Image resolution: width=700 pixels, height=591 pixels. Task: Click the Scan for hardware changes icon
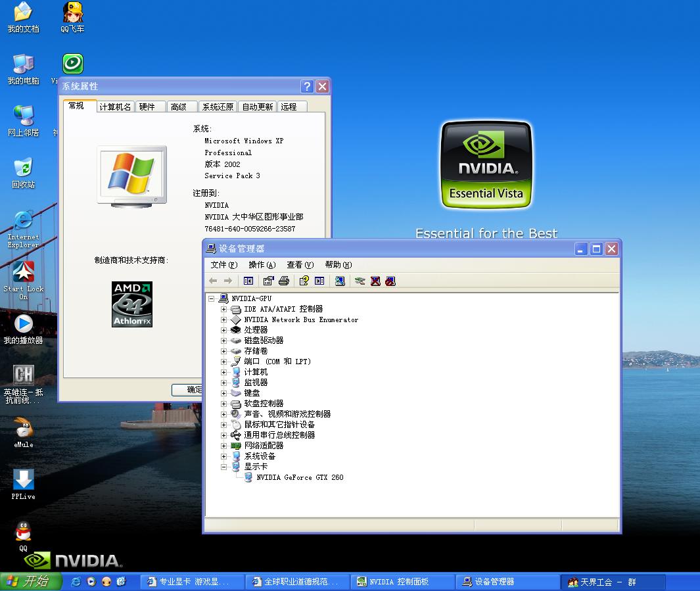pos(340,281)
